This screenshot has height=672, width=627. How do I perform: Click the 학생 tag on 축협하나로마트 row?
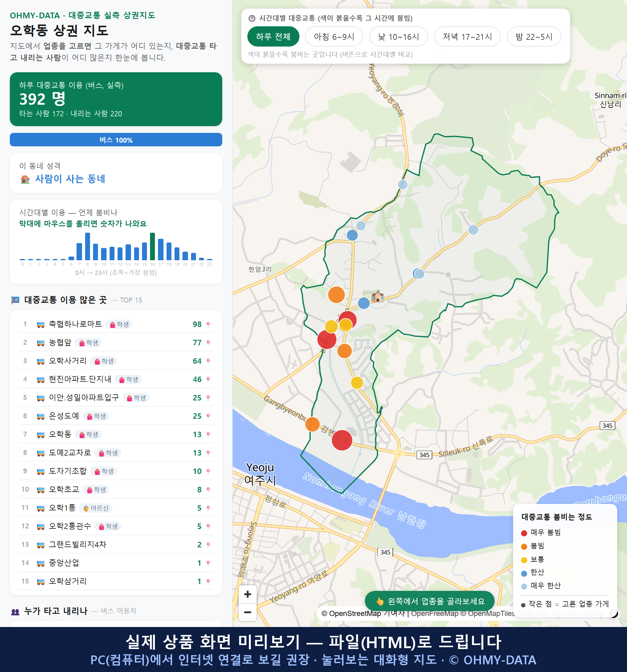119,324
